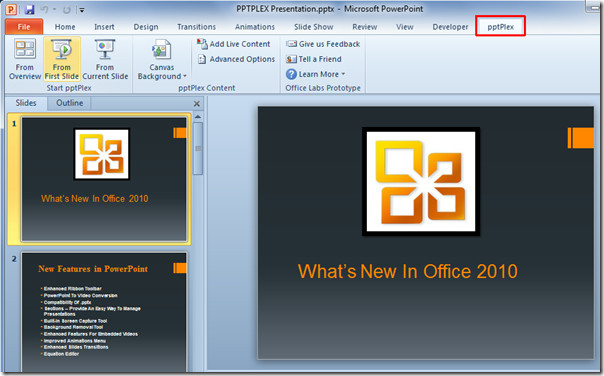Click the Tell a Friend icon

coord(291,59)
